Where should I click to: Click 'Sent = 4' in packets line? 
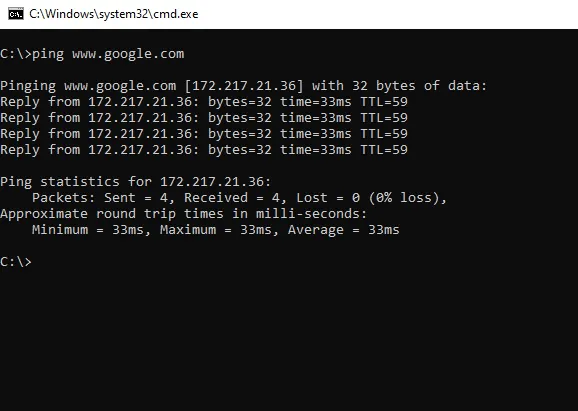tap(136, 198)
